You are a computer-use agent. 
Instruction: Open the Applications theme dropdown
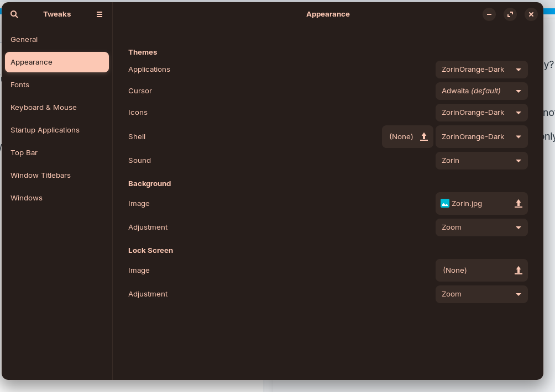(x=481, y=70)
